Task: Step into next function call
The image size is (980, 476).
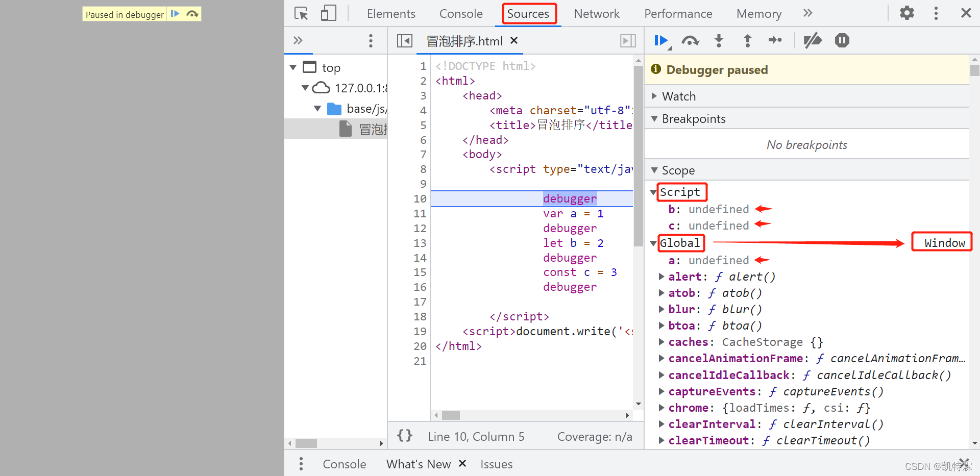Action: [719, 41]
